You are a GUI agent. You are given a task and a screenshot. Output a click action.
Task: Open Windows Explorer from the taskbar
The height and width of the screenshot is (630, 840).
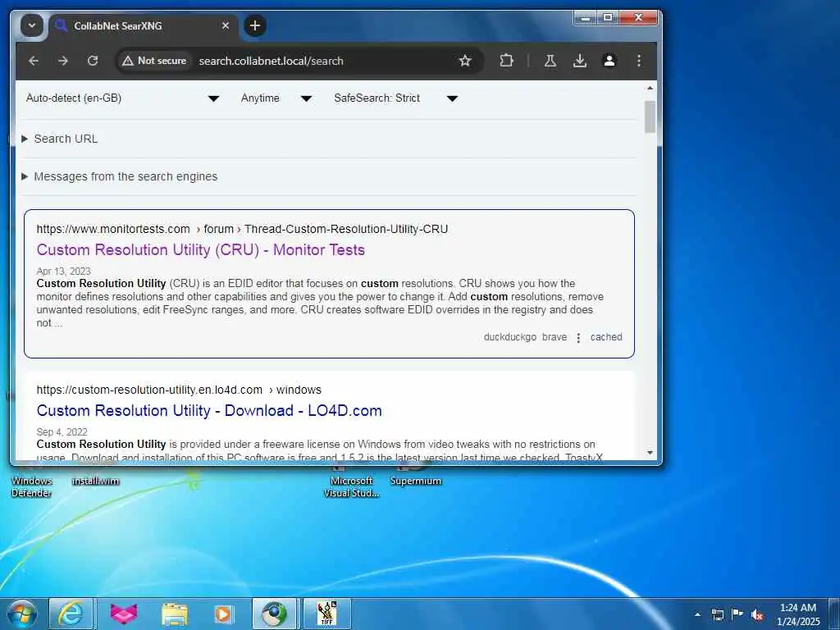coord(175,614)
